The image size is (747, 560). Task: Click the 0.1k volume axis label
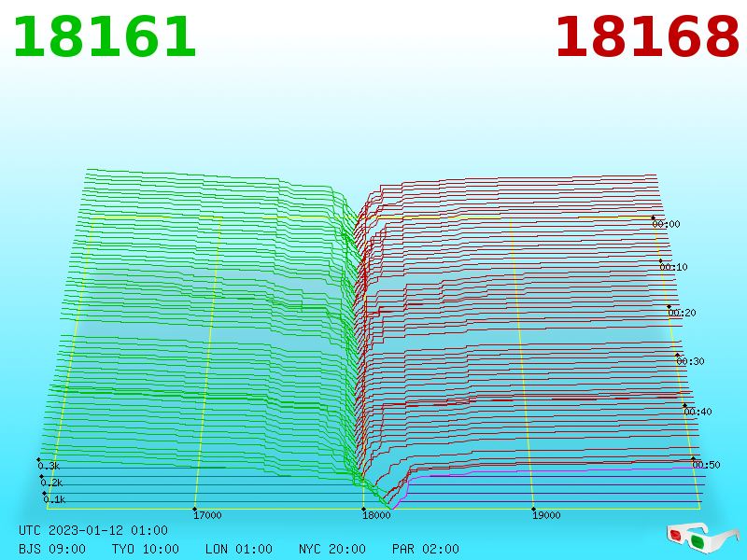pos(54,499)
